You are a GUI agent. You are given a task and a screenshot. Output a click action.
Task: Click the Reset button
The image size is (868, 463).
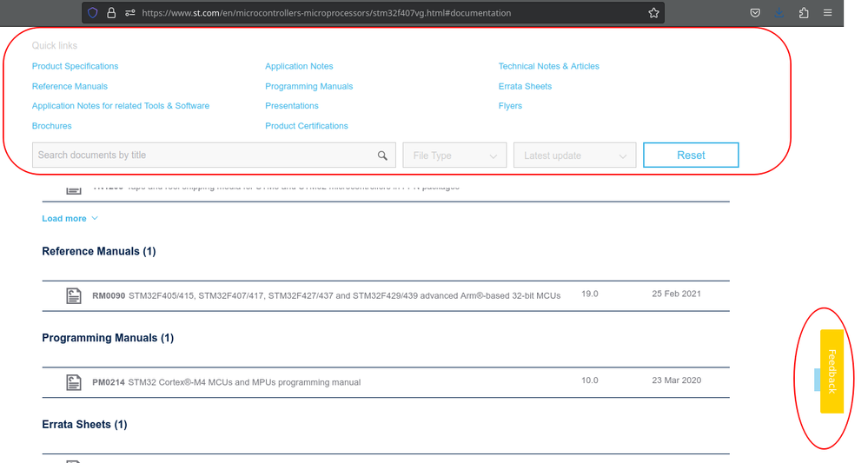[x=691, y=155]
